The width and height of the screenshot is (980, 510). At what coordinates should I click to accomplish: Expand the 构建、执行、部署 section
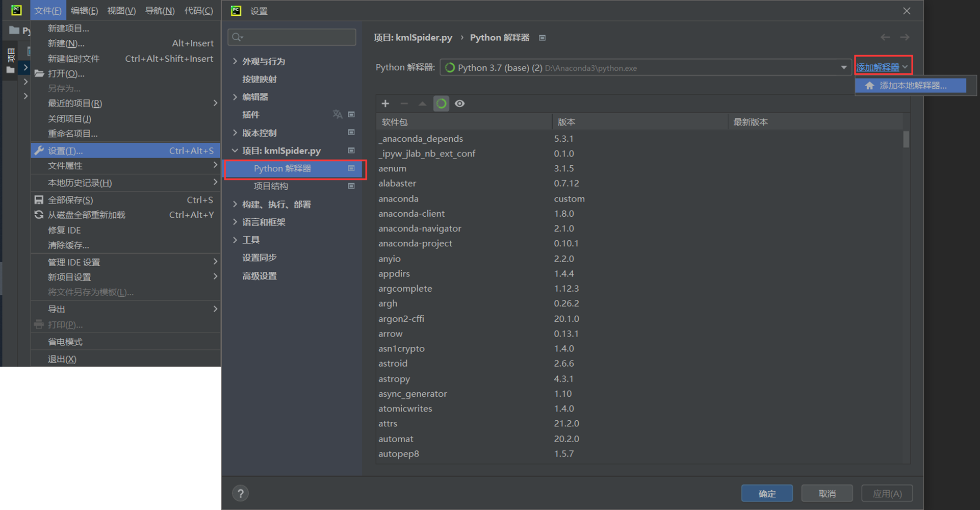[235, 204]
